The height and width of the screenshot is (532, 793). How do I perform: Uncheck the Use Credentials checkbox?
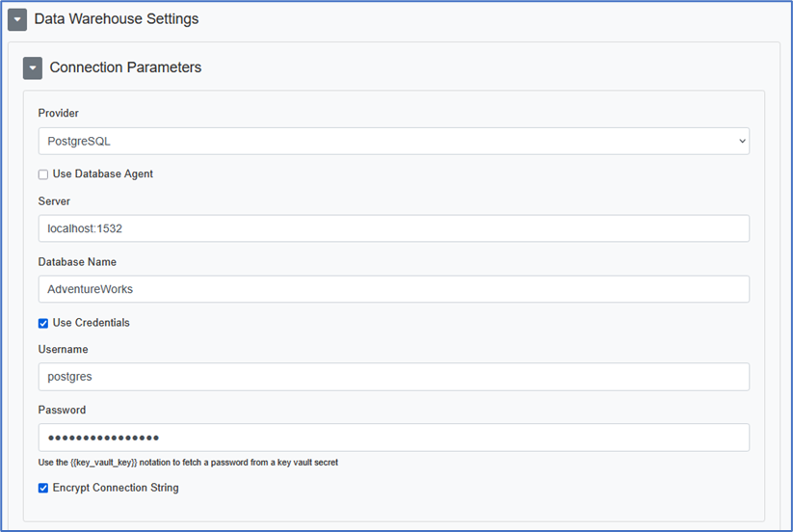pyautogui.click(x=43, y=323)
